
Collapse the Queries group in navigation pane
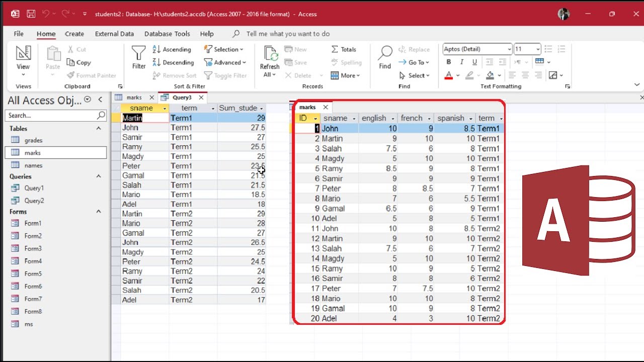click(99, 176)
